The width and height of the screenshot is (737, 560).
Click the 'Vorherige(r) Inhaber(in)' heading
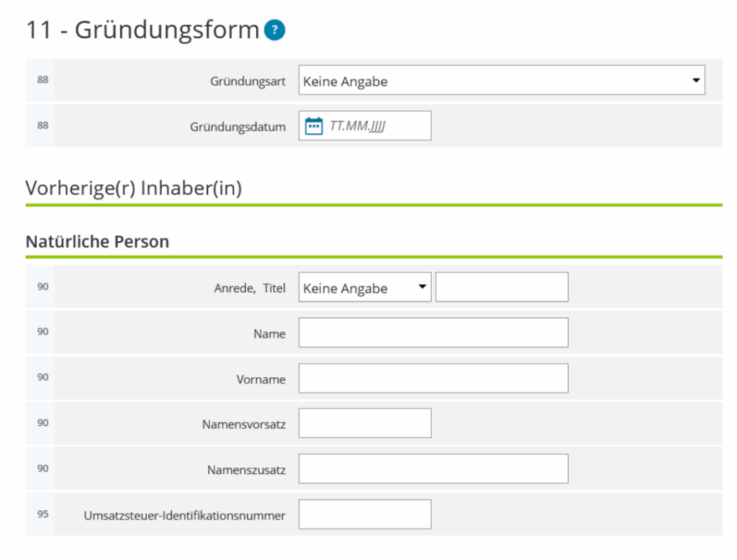[x=133, y=189]
